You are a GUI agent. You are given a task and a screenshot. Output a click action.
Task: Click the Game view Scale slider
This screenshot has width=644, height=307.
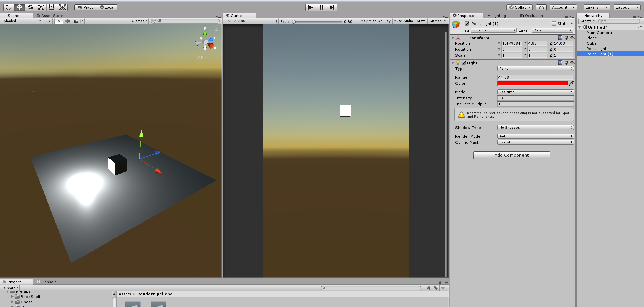(318, 21)
